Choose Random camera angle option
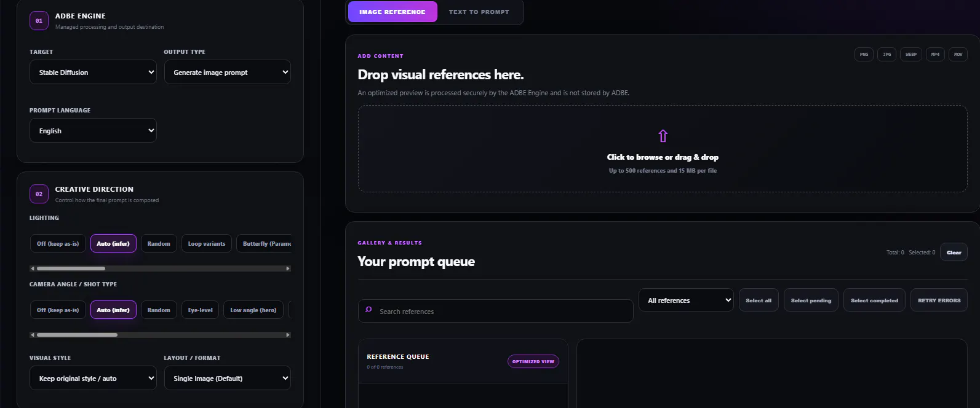Screen dimensions: 980x408 tap(159, 310)
